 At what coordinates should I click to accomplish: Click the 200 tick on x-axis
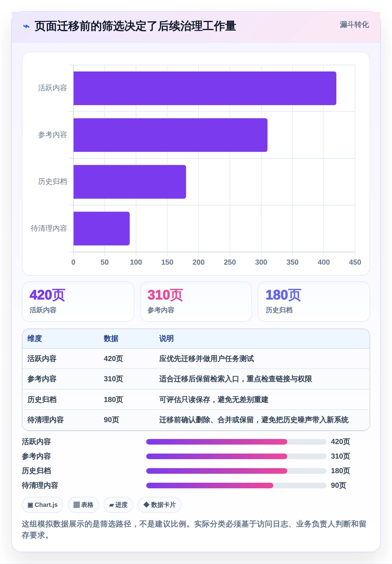(199, 262)
